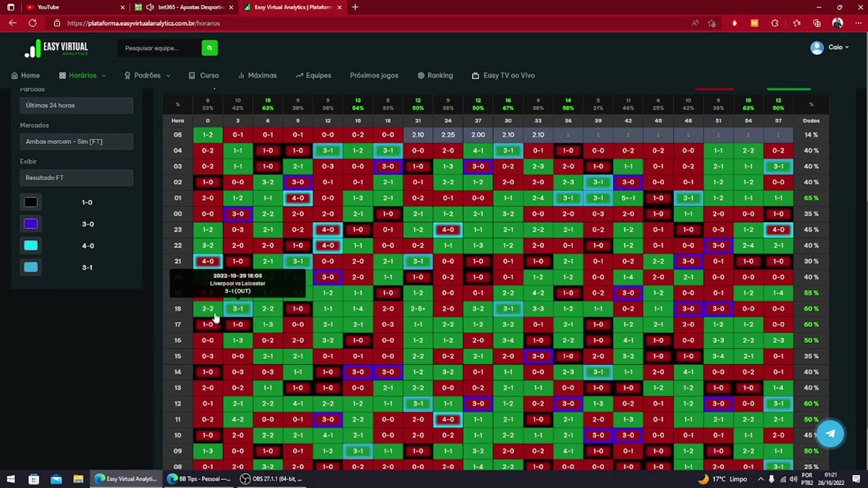Click the purple 3-0 color swatch
The image size is (868, 488).
pos(31,224)
